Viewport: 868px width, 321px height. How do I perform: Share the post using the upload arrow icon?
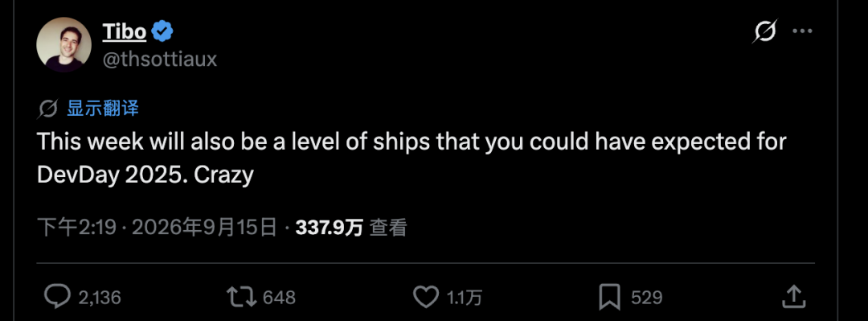pos(792,297)
